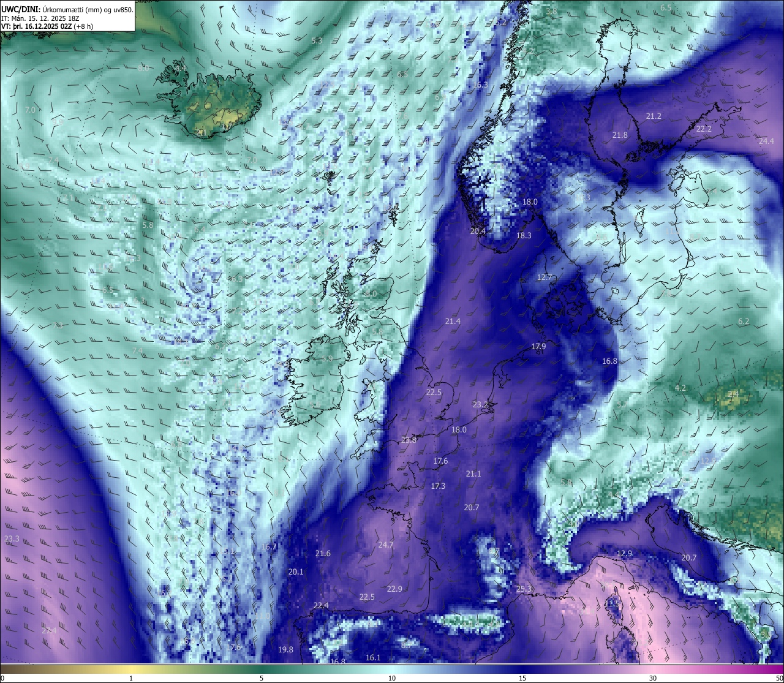This screenshot has width=784, height=683.
Task: Click the 21.1 value label
Action: click(x=473, y=474)
